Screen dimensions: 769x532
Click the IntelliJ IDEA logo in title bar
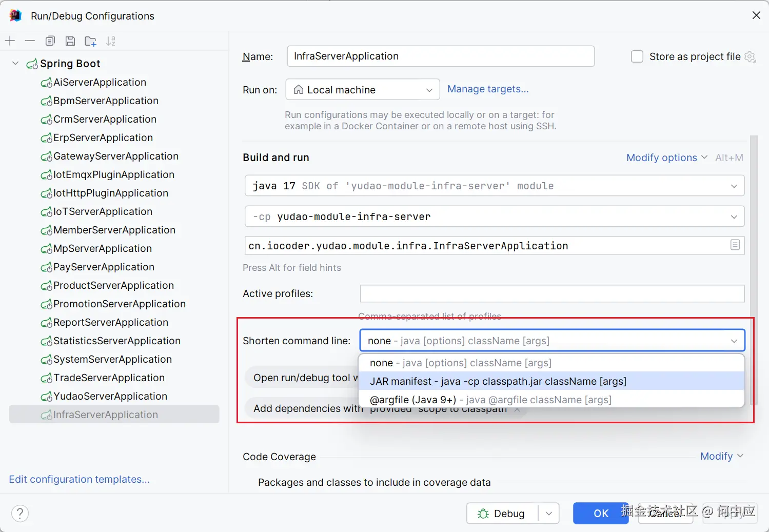15,15
